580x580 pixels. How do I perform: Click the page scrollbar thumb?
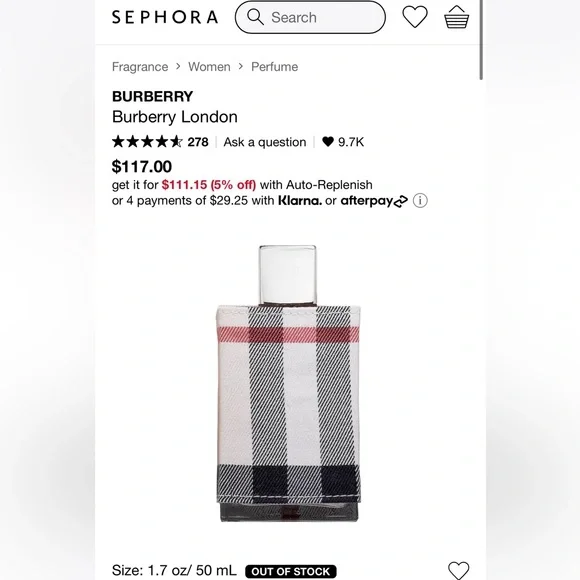point(481,40)
